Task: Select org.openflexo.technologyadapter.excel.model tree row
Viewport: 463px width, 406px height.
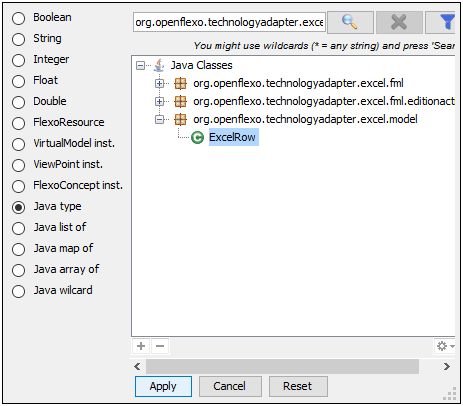Action: pos(305,119)
